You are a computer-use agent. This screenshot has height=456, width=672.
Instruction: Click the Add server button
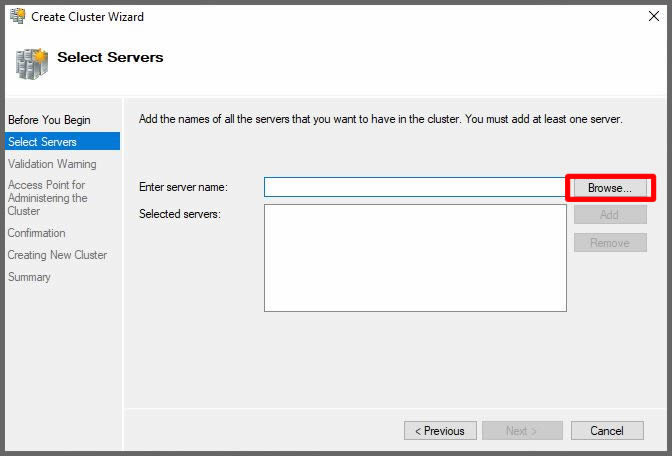610,215
